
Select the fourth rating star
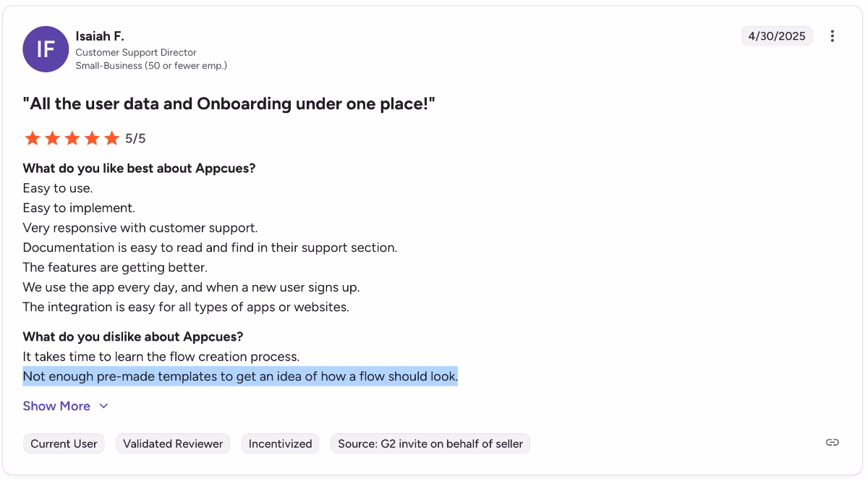pos(92,137)
